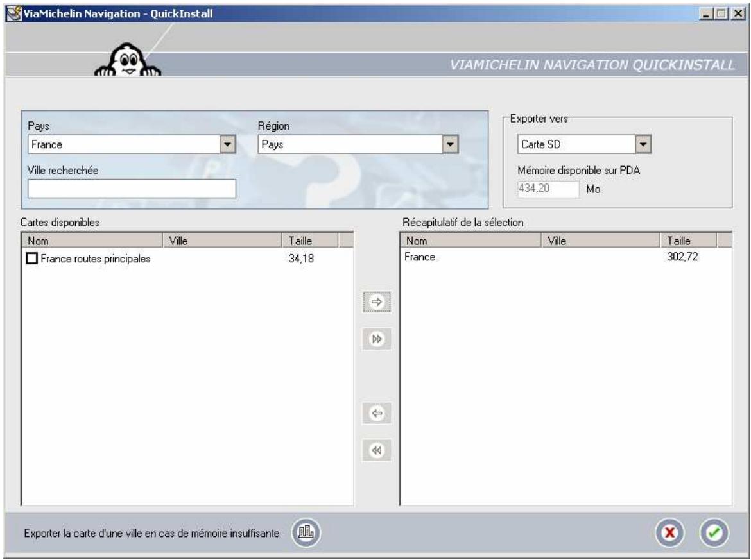This screenshot has width=751, height=560.
Task: Click the add selected map right-arrow button
Action: [x=377, y=302]
